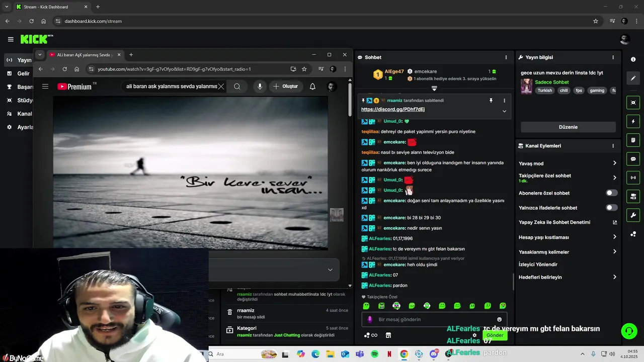
Task: Unpin the pinned Discord message
Action: (x=491, y=101)
